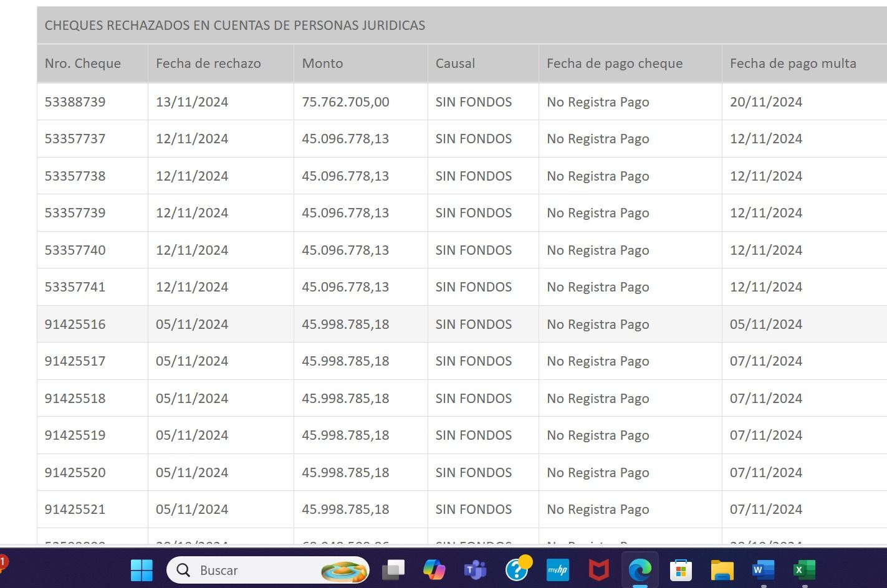
Task: Select cheque number 91425521
Action: tap(75, 509)
